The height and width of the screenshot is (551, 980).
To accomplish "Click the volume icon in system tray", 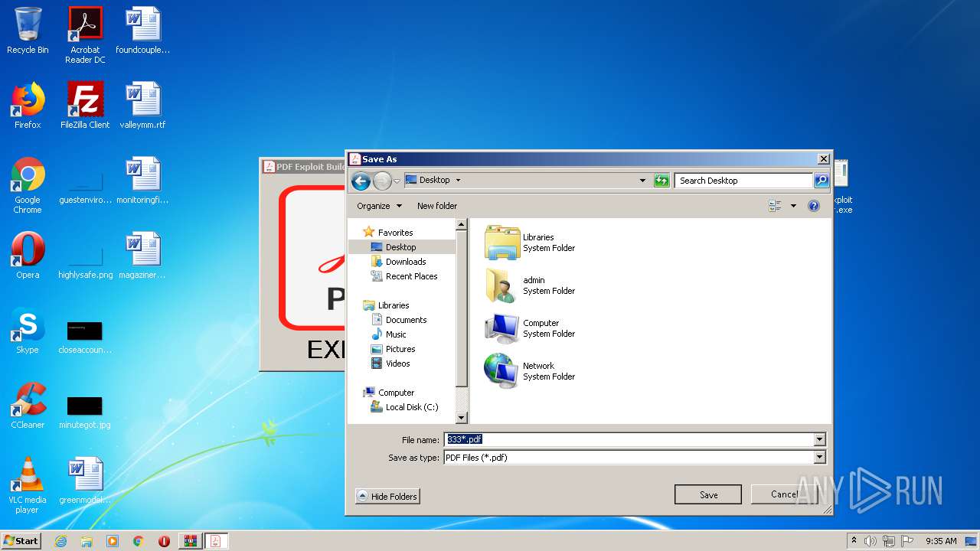I will pyautogui.click(x=871, y=541).
